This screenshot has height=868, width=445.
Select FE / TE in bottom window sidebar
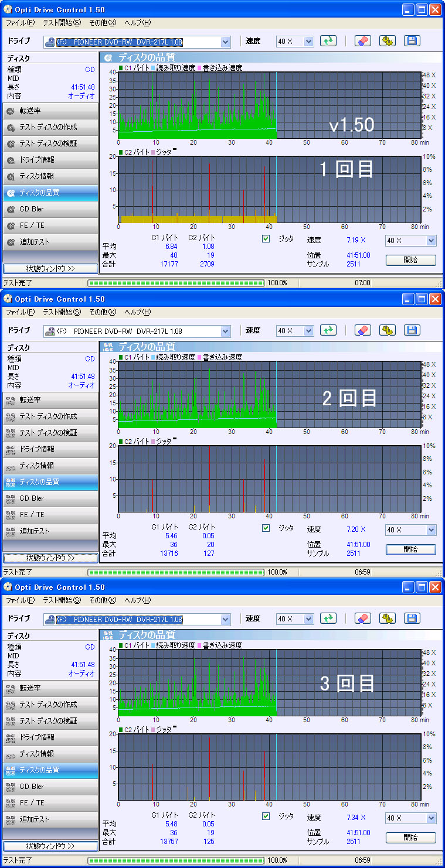[50, 803]
